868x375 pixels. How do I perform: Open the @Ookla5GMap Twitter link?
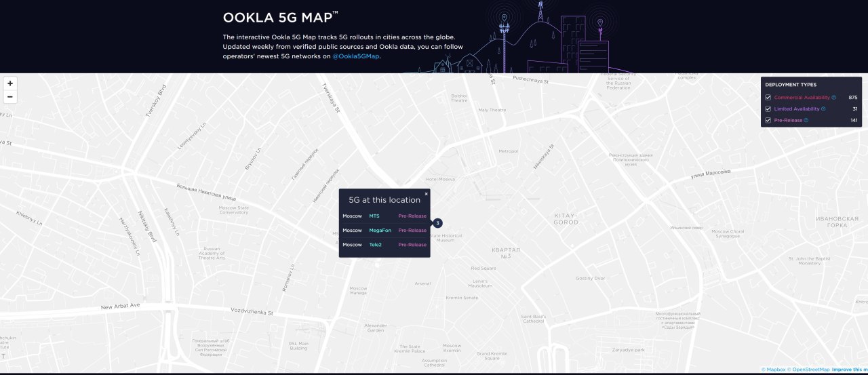(356, 56)
